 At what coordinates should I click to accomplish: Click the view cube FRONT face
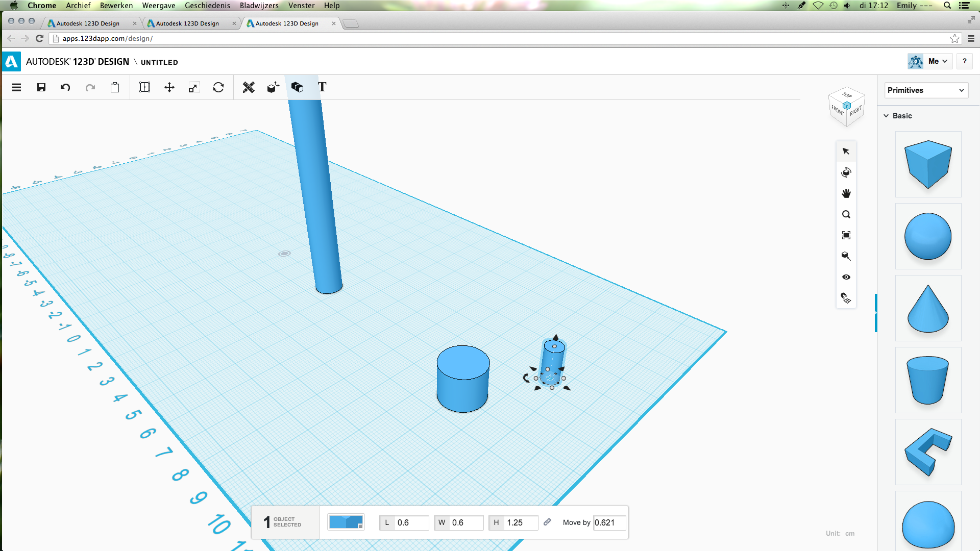coord(838,110)
